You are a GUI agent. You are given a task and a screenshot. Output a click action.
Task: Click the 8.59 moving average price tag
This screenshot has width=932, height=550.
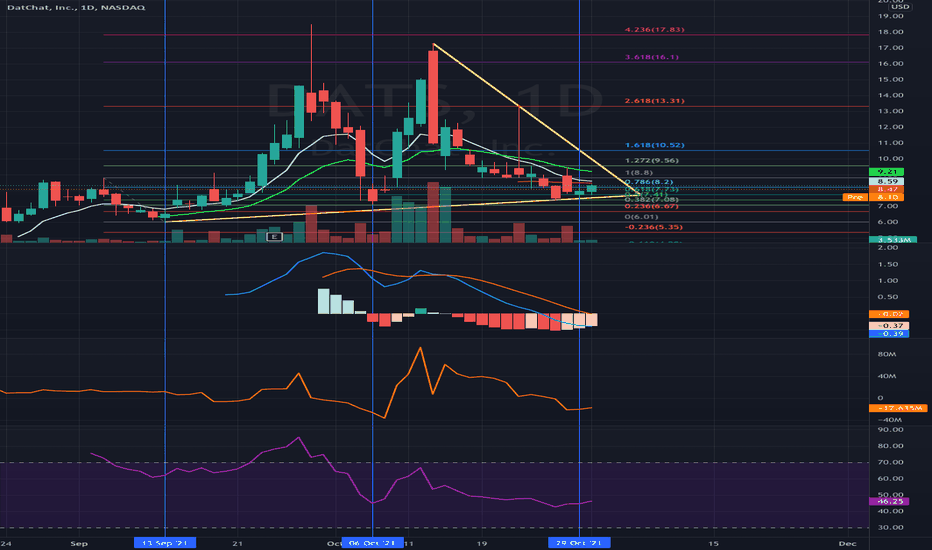coord(886,181)
